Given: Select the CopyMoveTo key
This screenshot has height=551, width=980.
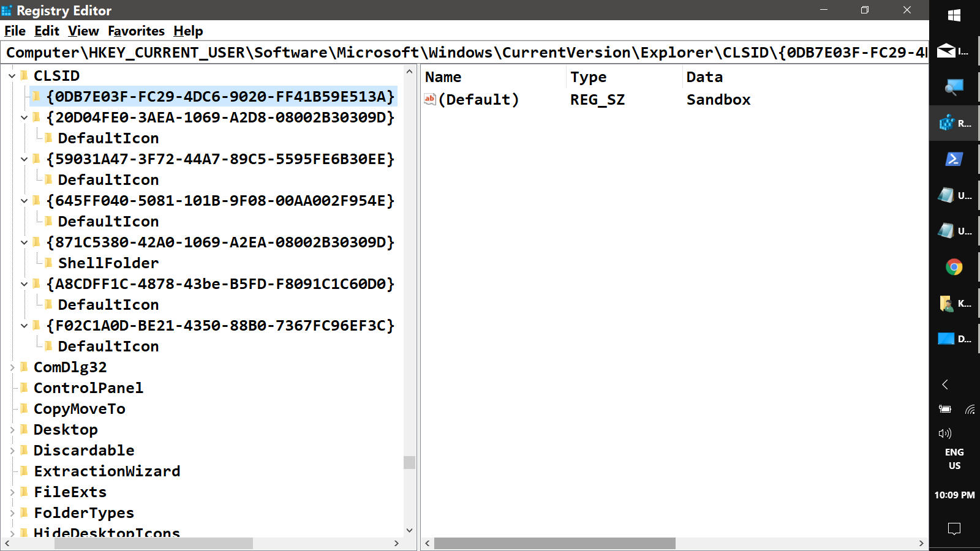Looking at the screenshot, I should point(80,409).
